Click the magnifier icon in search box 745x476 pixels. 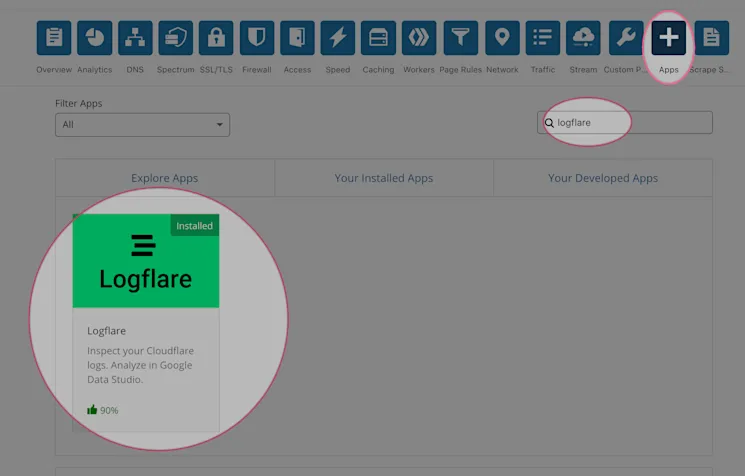pos(549,123)
